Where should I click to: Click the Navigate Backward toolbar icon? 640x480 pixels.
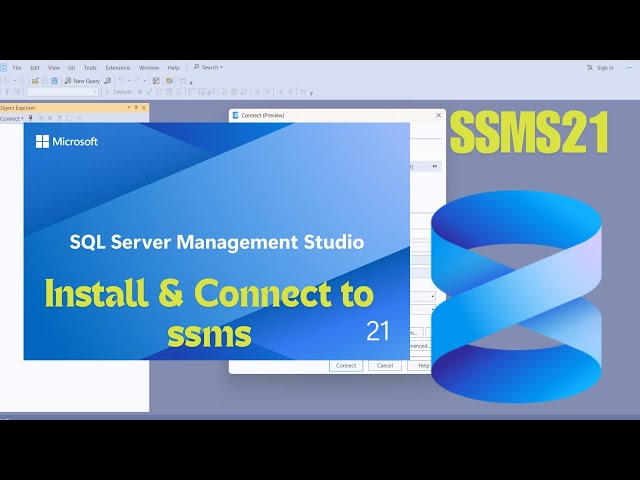point(7,81)
